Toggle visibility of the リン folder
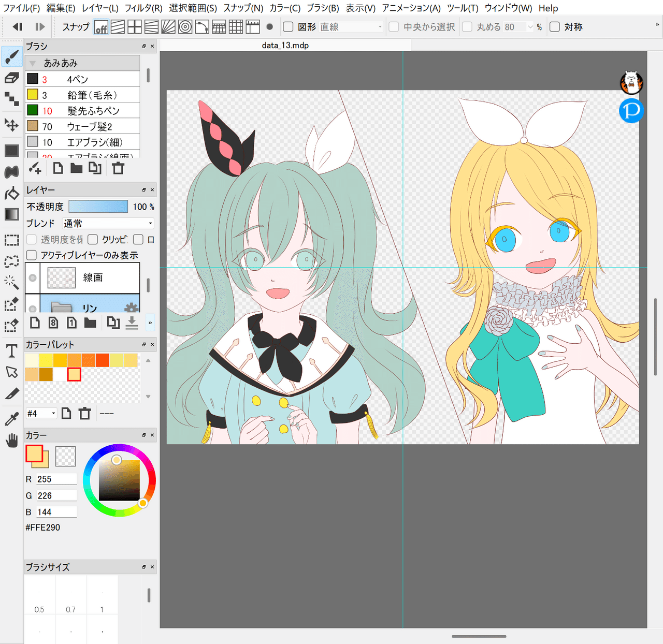663x644 pixels. coord(33,308)
